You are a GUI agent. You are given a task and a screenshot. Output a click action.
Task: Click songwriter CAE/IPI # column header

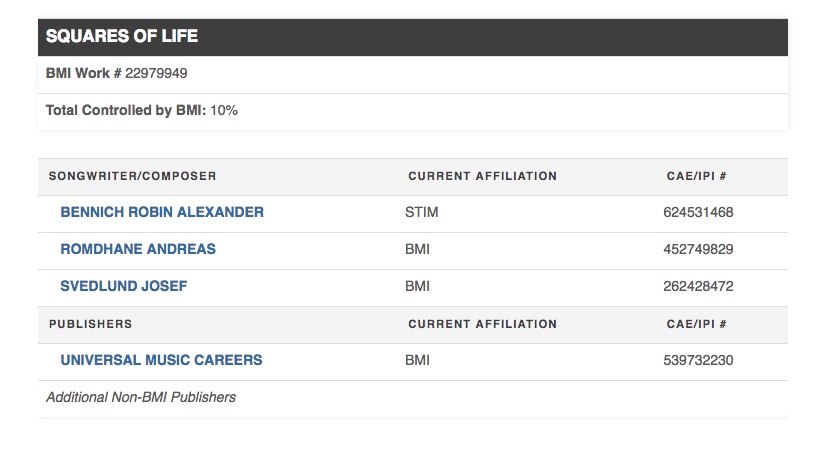[696, 176]
